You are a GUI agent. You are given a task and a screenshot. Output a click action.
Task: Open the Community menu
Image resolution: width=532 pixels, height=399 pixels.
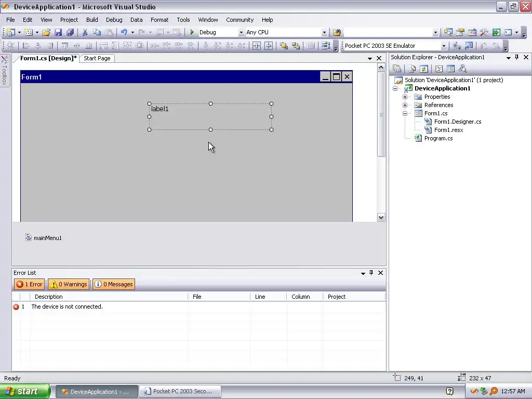(x=240, y=20)
